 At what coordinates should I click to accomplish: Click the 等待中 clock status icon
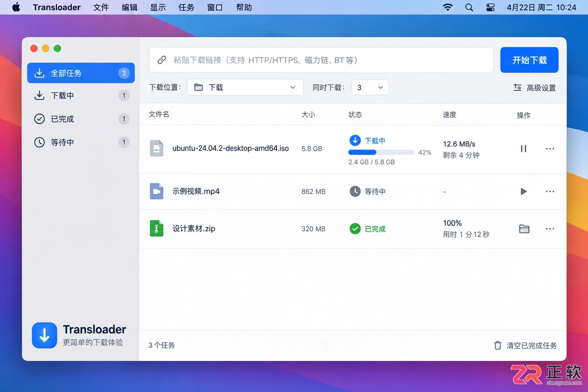tap(355, 191)
